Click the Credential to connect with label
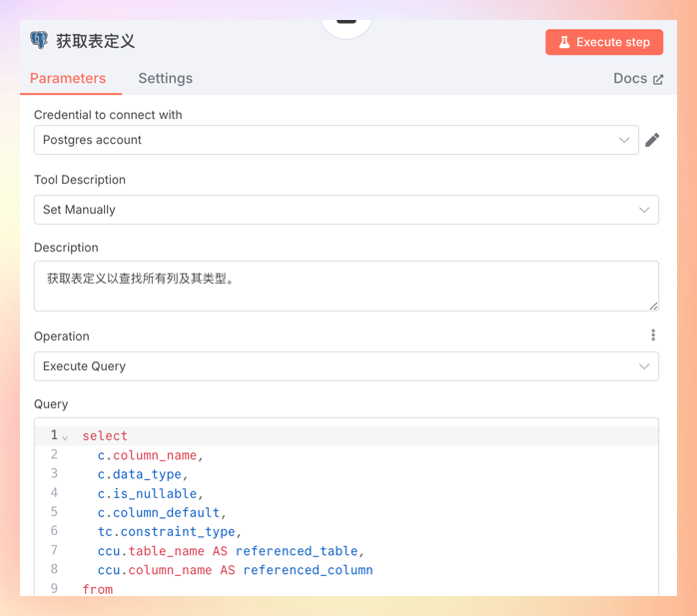The image size is (697, 616). [108, 115]
